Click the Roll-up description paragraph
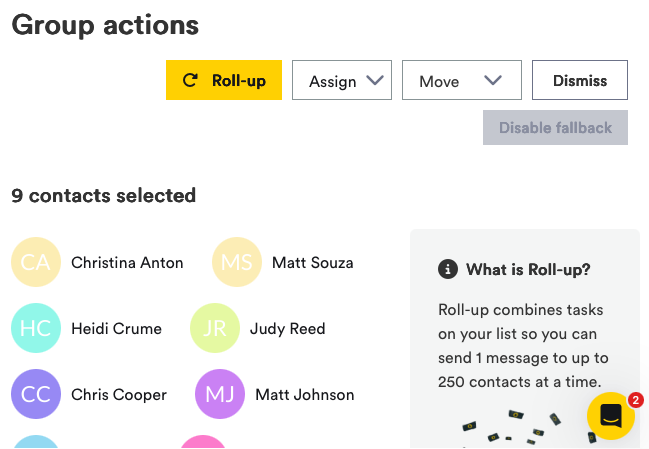Viewport: 649px width, 449px height. tap(523, 346)
